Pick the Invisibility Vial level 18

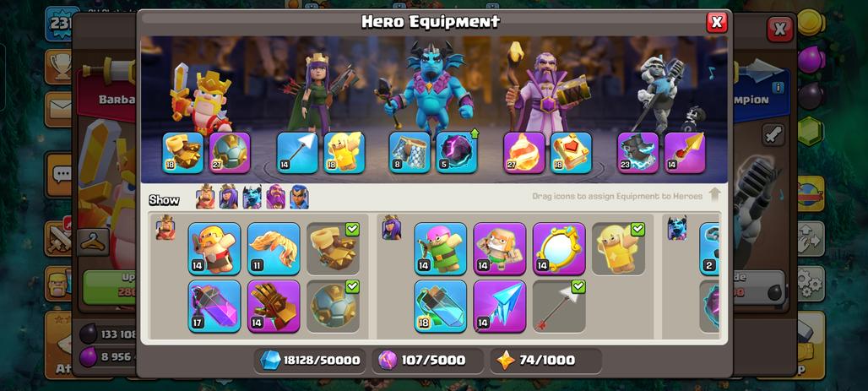(x=440, y=306)
